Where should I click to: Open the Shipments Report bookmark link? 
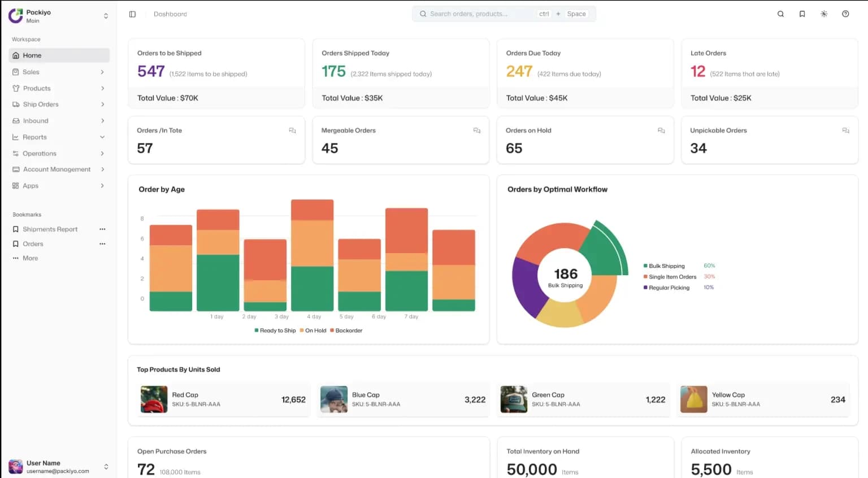[50, 229]
